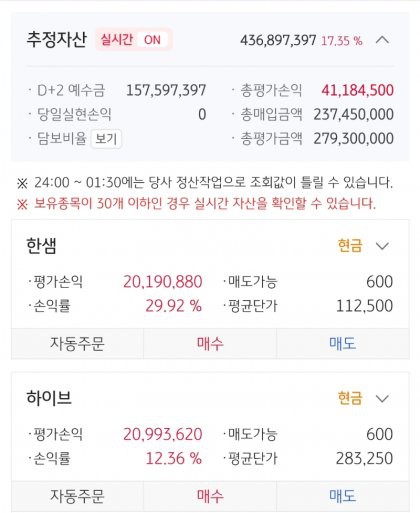The height and width of the screenshot is (513, 420).
Task: Open 담보비율 보기 button
Action: tap(106, 139)
